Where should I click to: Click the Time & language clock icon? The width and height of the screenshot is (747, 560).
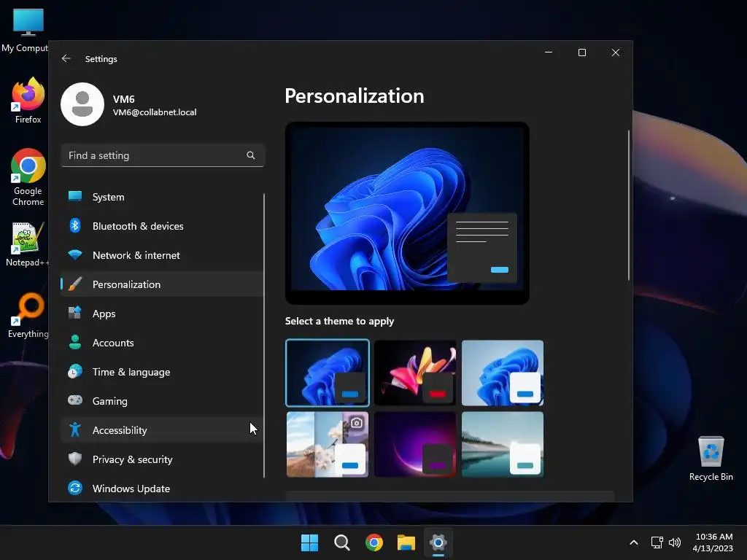pos(75,371)
